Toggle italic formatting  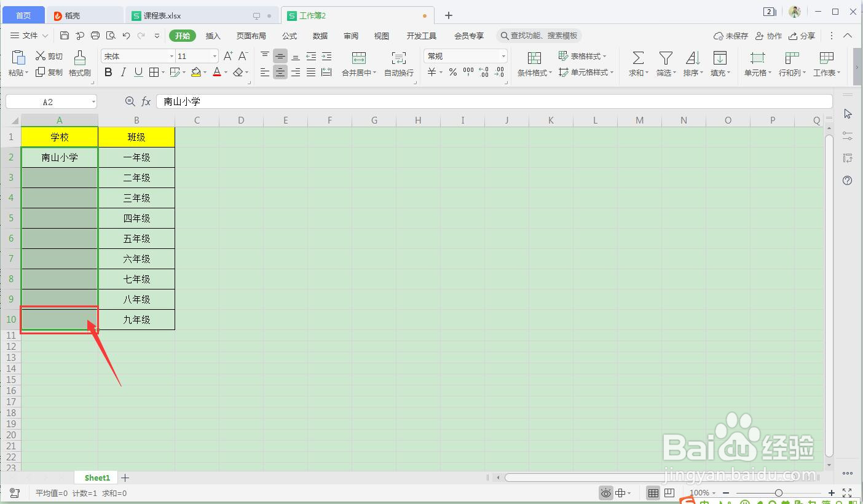[122, 72]
